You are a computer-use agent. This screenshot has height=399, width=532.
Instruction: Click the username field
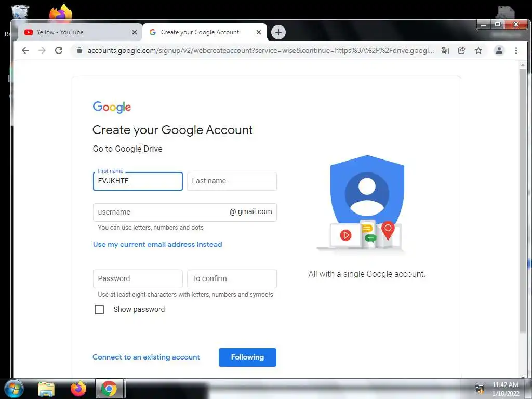[x=185, y=212]
